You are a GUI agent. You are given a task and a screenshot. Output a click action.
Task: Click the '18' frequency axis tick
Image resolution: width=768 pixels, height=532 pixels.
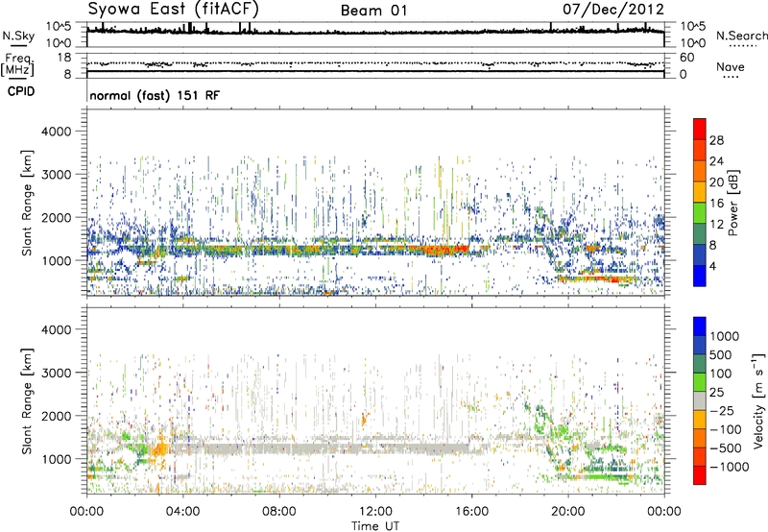(64, 58)
